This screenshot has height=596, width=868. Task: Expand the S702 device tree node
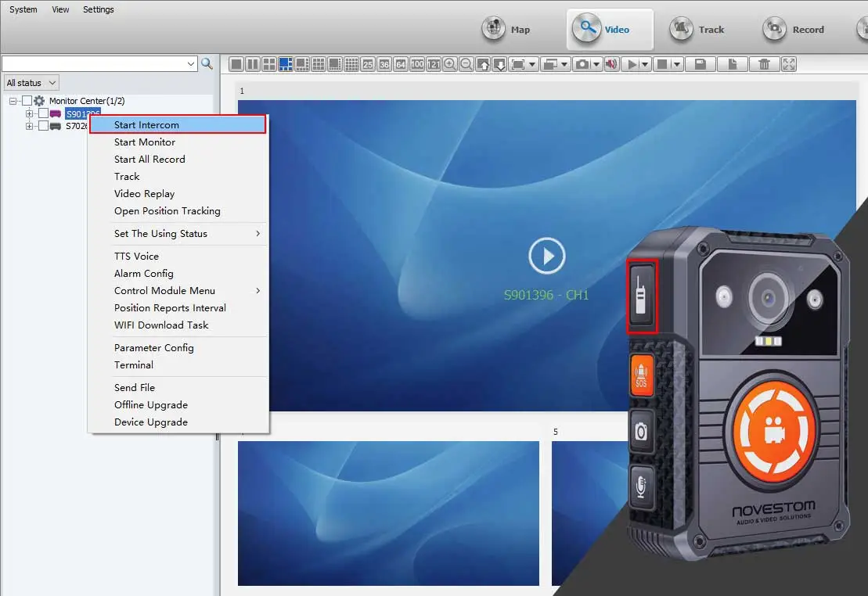click(29, 126)
